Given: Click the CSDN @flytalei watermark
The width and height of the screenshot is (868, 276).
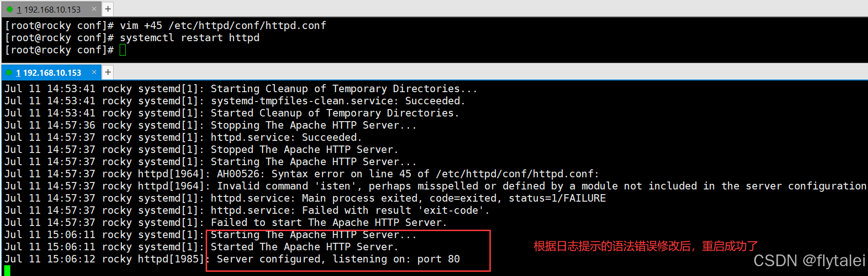Looking at the screenshot, I should [809, 261].
